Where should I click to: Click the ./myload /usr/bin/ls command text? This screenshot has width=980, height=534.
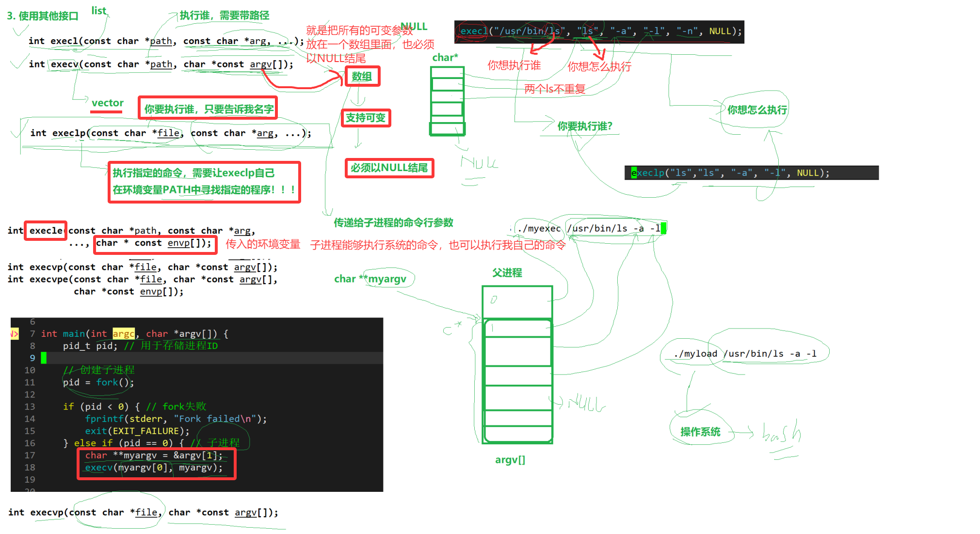[744, 354]
